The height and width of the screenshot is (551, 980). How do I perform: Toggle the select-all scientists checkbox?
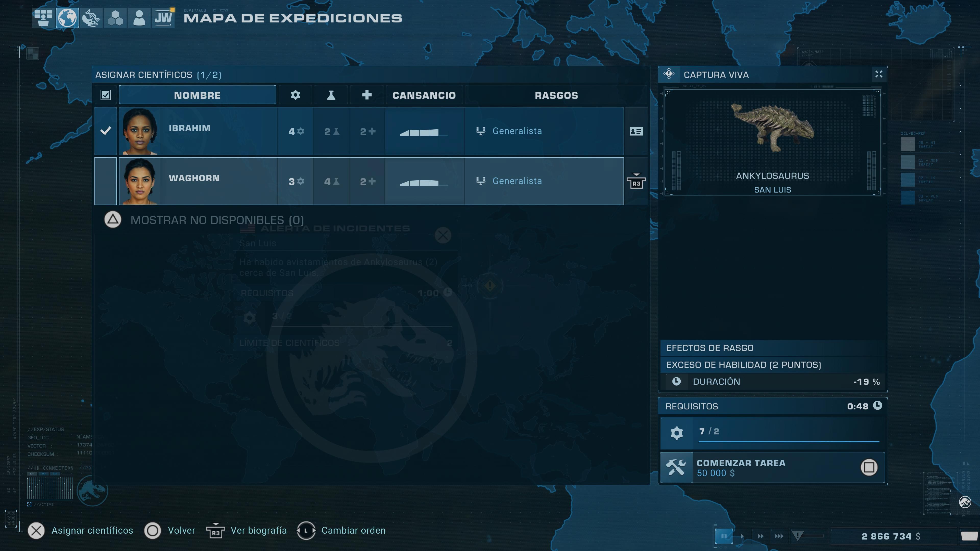tap(105, 95)
